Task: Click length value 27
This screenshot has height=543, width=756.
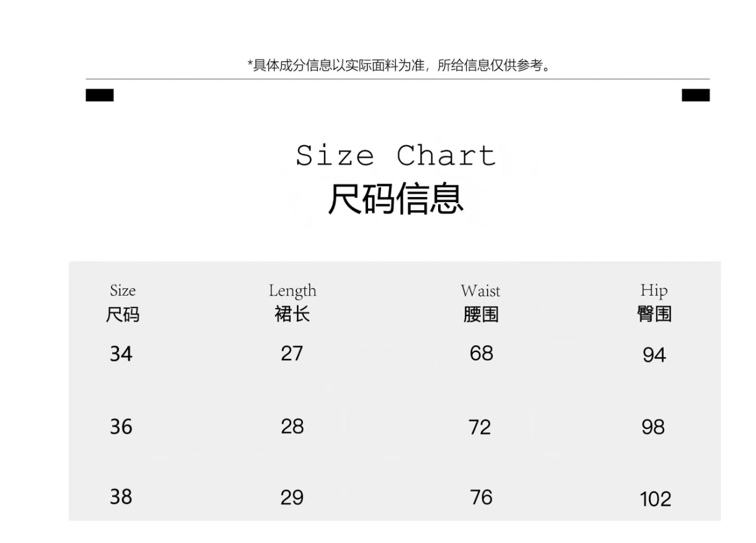Action: coord(292,354)
